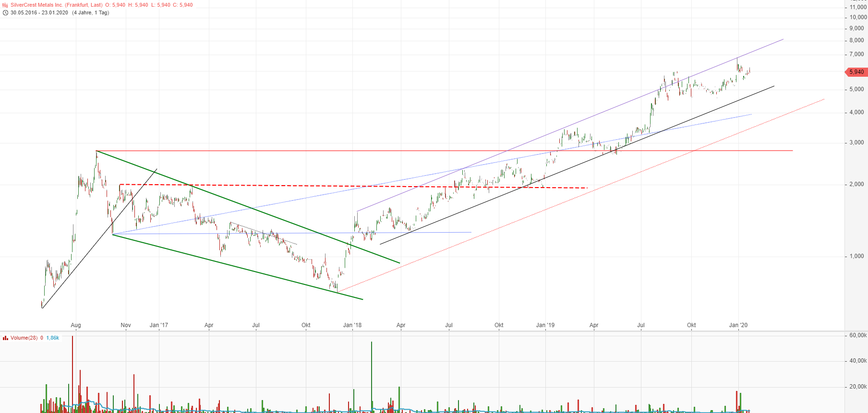Click the red 5,940 current price tag

pos(856,72)
